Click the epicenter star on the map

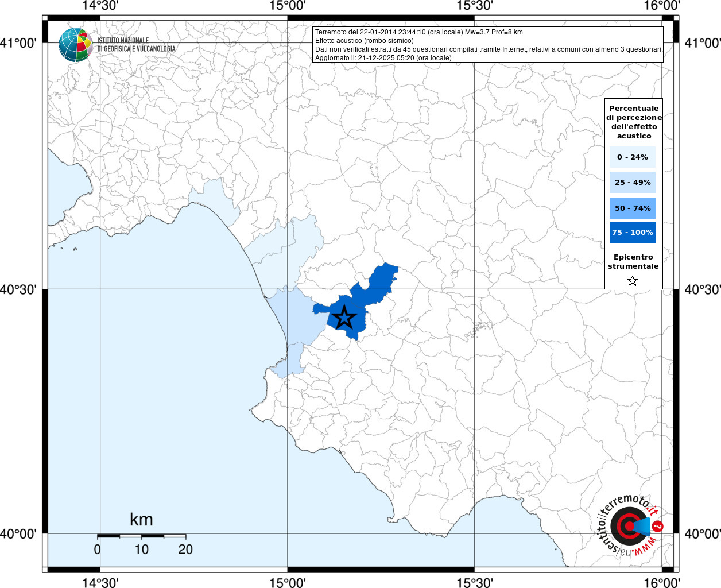pyautogui.click(x=344, y=317)
